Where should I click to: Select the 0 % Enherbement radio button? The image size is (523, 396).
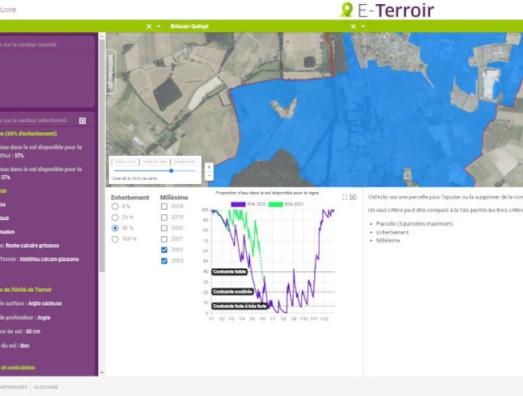[115, 206]
